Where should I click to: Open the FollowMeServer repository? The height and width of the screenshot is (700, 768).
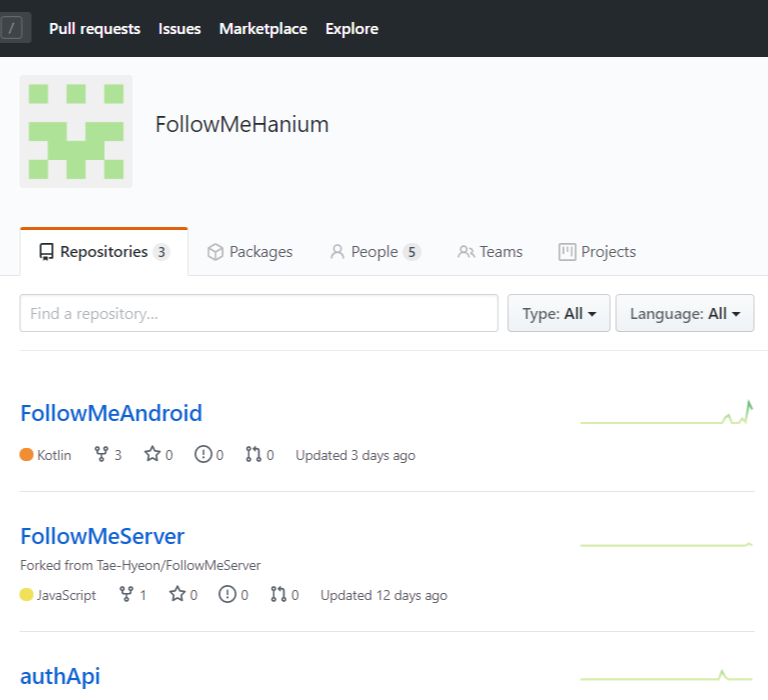[x=102, y=536]
